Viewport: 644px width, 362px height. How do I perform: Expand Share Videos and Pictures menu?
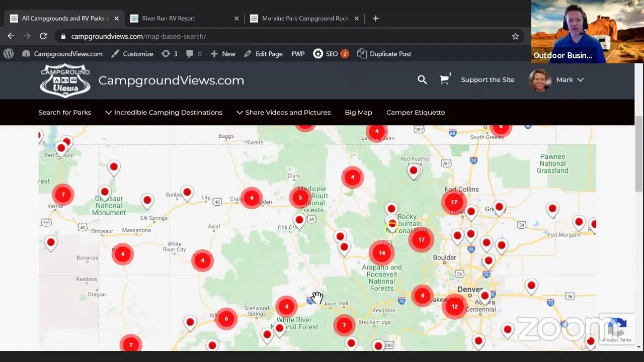click(283, 112)
